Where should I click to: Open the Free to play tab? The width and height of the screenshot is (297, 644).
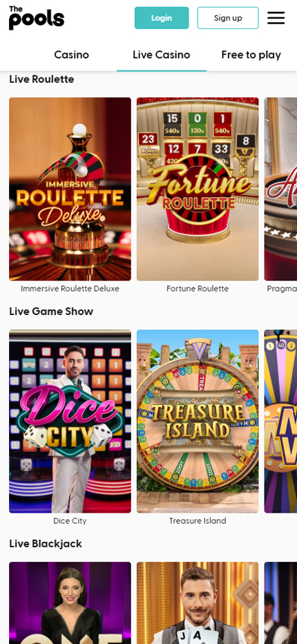click(x=251, y=55)
